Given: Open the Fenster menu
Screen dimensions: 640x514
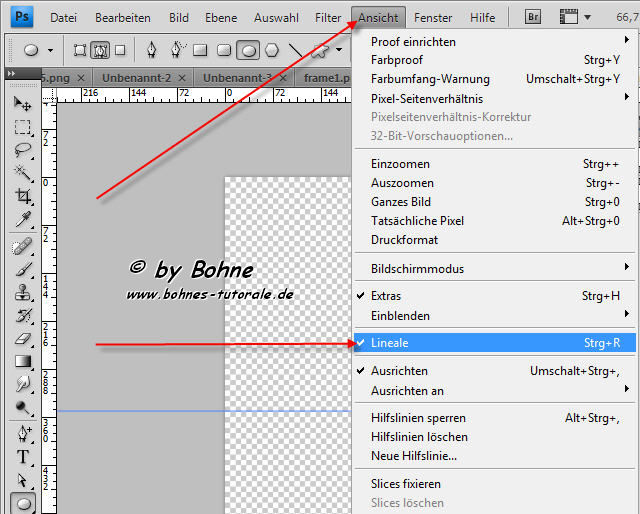Looking at the screenshot, I should pos(433,18).
